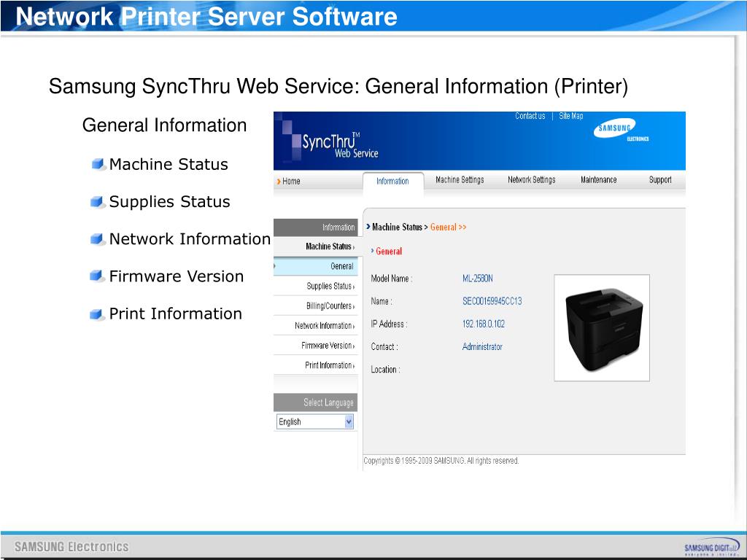This screenshot has height=560, width=747.
Task: Click the Firmware Version bullet icon on slide
Action: pyautogui.click(x=97, y=276)
